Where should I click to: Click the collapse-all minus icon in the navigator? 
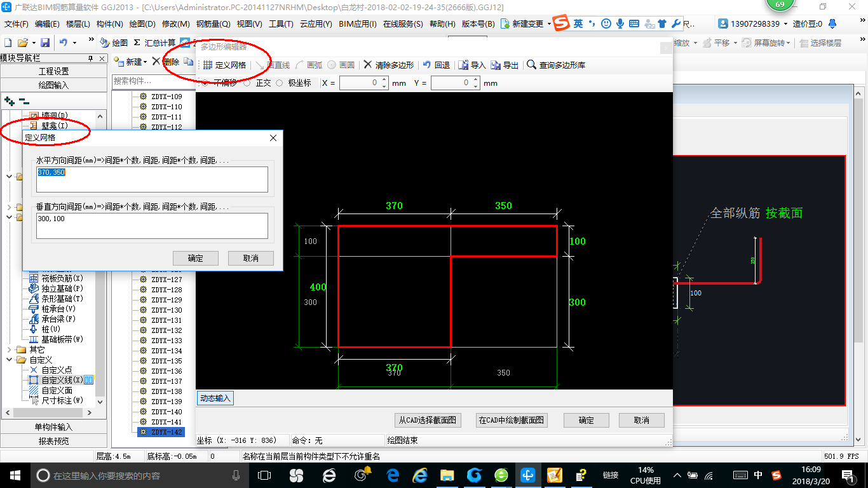tap(24, 100)
